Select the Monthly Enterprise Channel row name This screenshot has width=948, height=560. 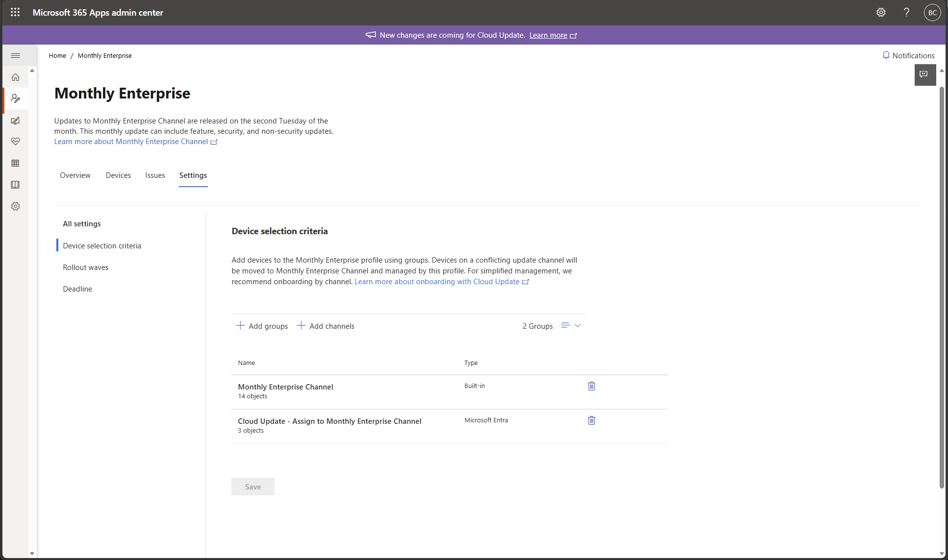coord(285,387)
